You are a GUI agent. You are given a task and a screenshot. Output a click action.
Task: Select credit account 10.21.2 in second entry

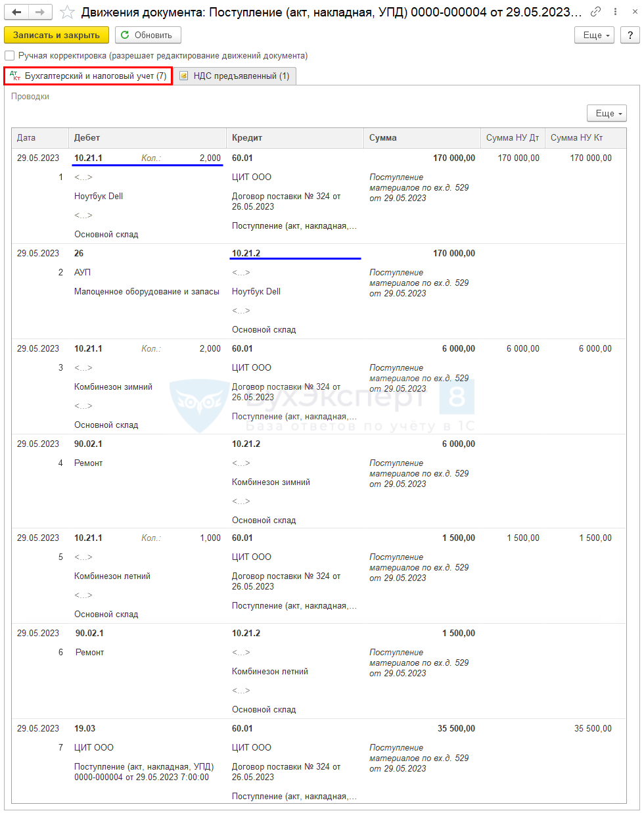[246, 254]
